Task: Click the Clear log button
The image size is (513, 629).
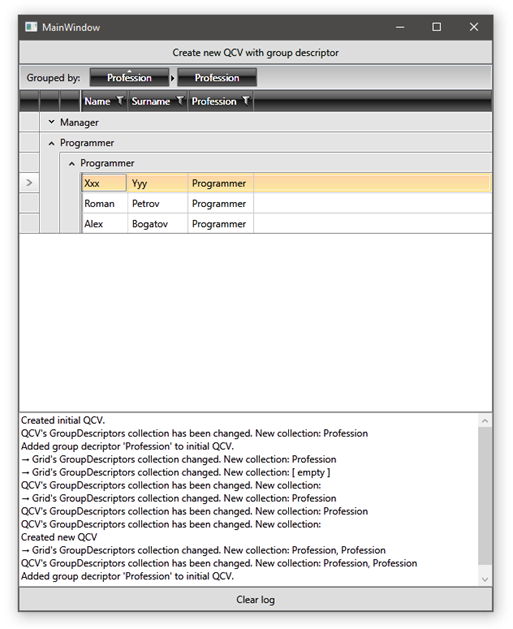Action: point(255,599)
